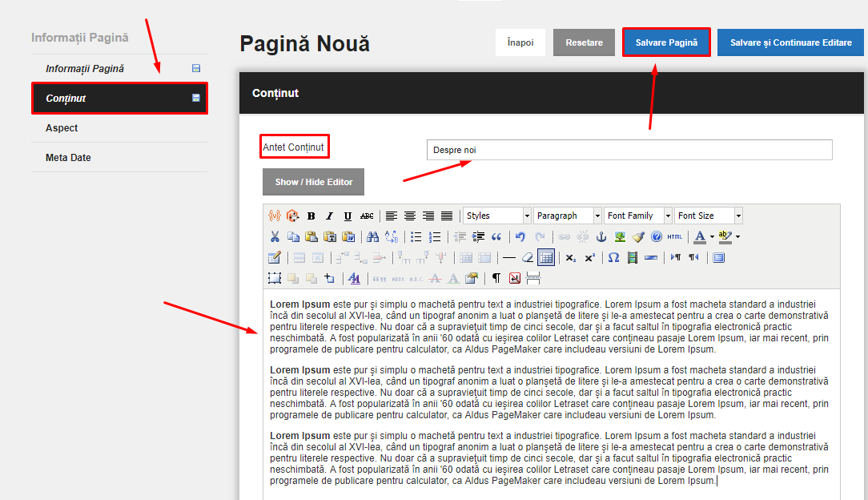This screenshot has height=500, width=868.
Task: Open the Informații Pagină sidebar tab
Action: [119, 69]
